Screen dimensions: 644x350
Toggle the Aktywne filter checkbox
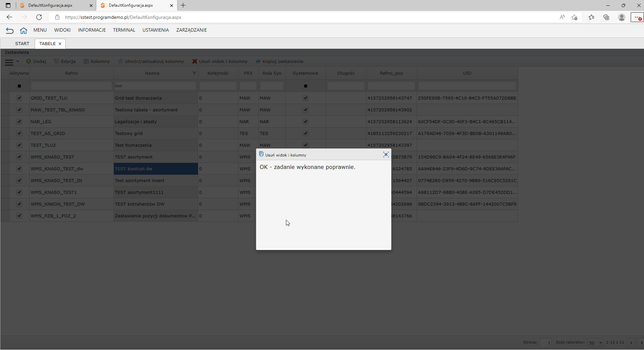(x=19, y=86)
